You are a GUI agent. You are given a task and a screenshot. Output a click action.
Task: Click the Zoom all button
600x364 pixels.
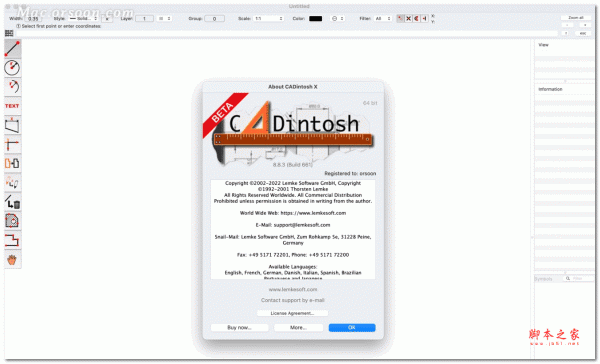[x=576, y=18]
